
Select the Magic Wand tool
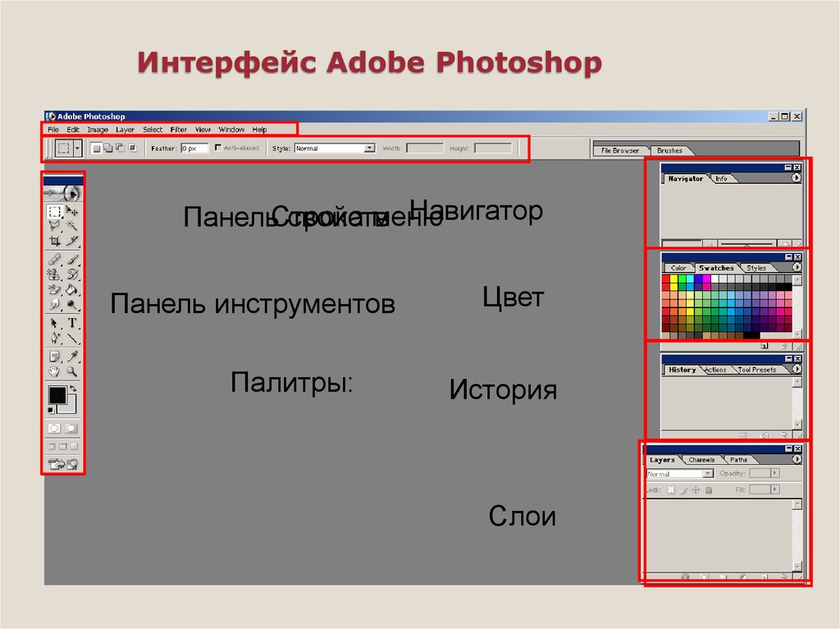72,226
